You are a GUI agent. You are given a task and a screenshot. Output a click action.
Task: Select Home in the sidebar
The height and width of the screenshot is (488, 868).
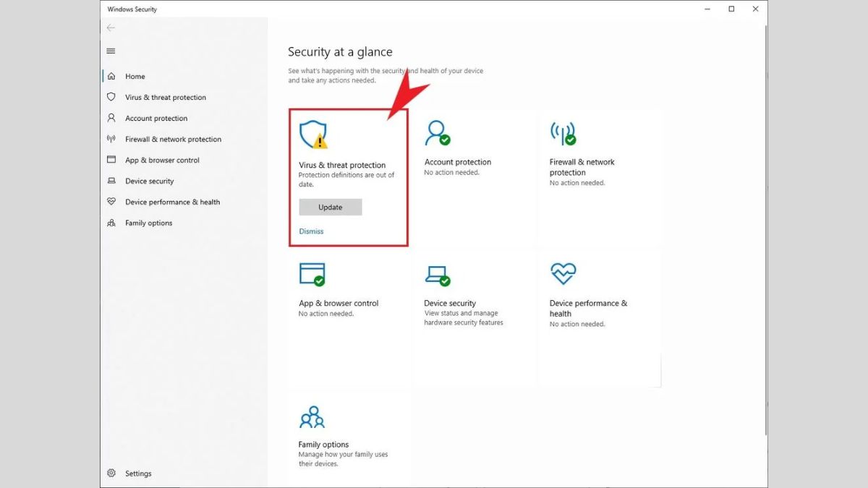135,77
